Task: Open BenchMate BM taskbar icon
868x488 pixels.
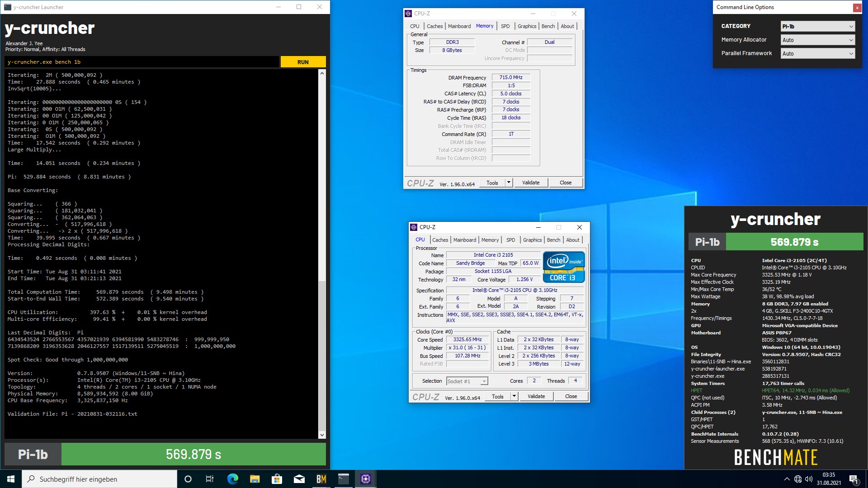Action: click(x=321, y=479)
